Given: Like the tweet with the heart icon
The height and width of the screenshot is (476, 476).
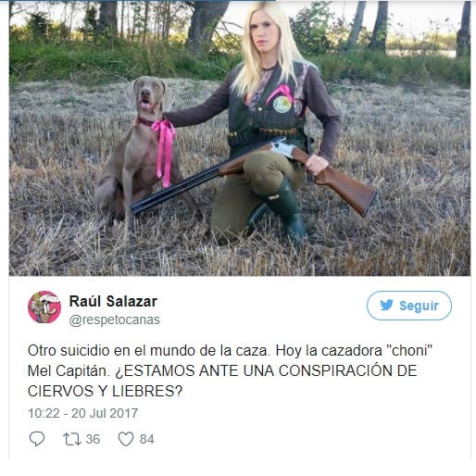Looking at the screenshot, I should click(126, 439).
